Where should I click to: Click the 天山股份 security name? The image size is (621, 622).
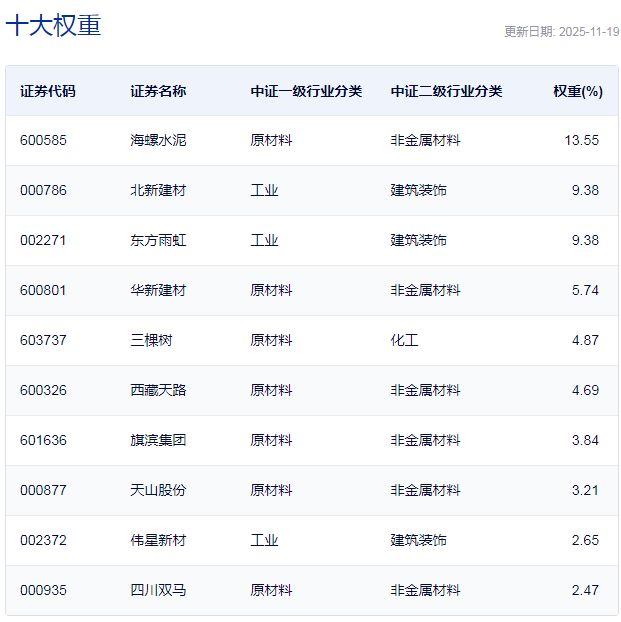pyautogui.click(x=158, y=491)
